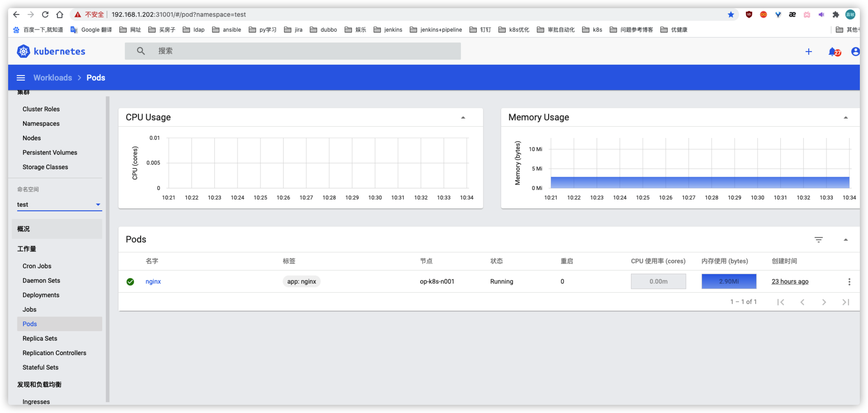Viewport: 868px width, 413px height.
Task: Click Workloads in the breadcrumb
Action: [x=52, y=78]
